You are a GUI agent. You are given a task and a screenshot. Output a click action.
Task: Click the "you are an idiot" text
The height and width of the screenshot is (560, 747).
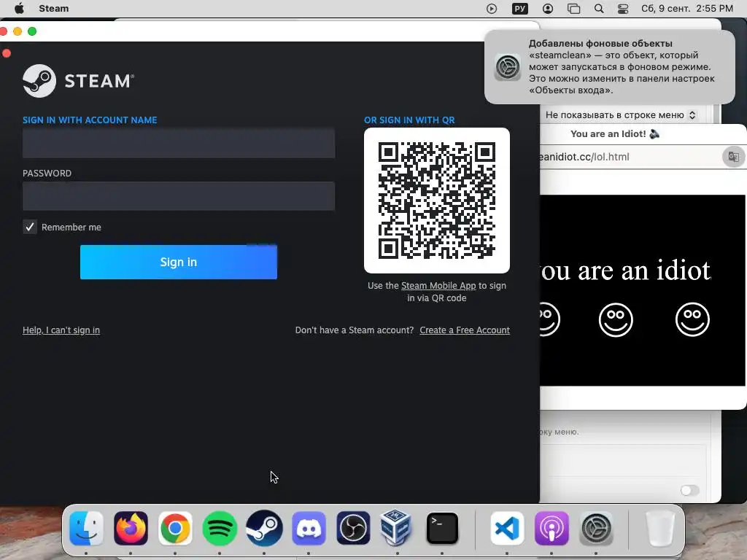(x=625, y=271)
